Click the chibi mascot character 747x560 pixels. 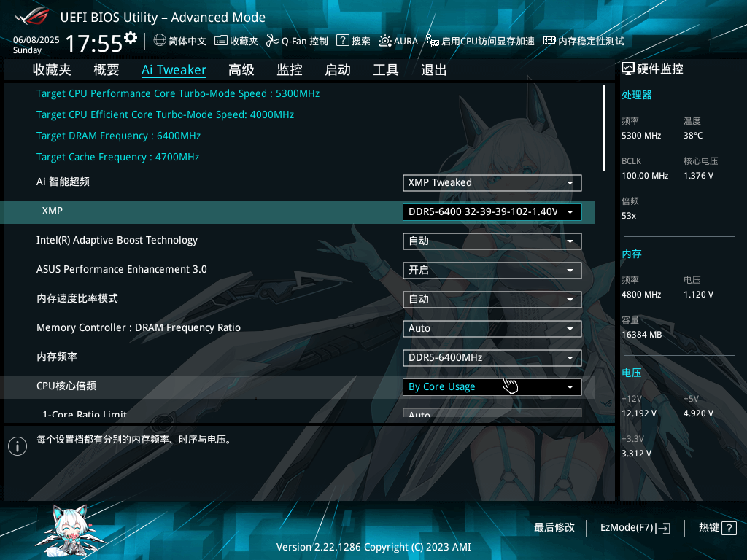[71, 531]
